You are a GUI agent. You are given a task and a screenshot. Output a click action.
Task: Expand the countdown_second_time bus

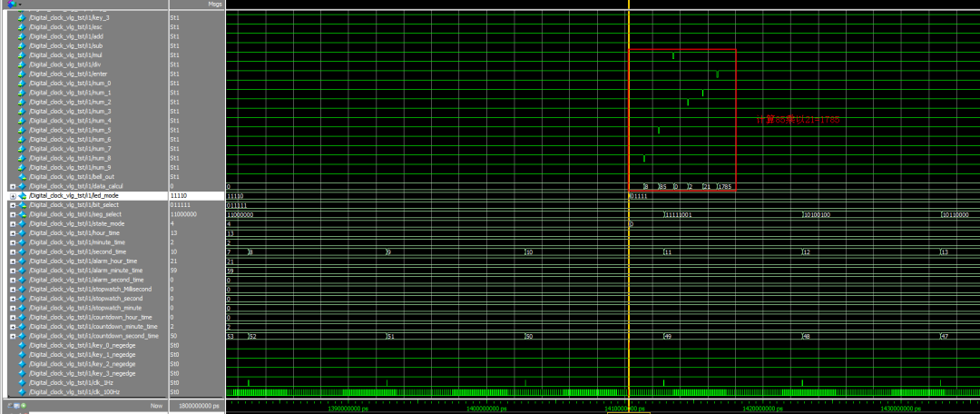click(x=13, y=336)
